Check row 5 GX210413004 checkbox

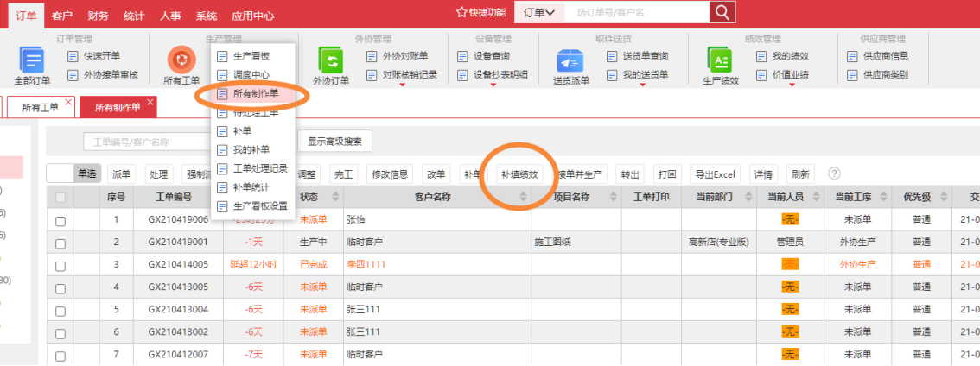pyautogui.click(x=60, y=311)
